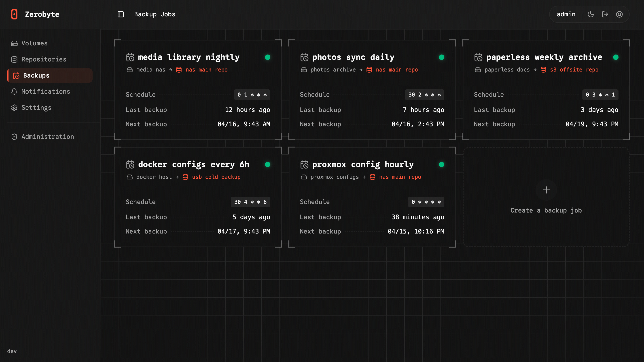Click the proxmox configs volume label
Screen dimensions: 644x362
[x=335, y=177]
